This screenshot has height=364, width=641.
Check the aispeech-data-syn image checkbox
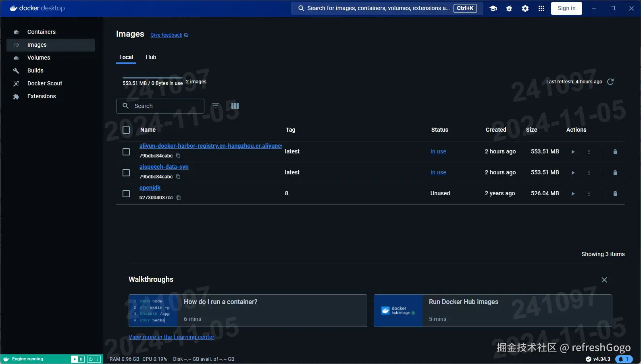tap(126, 173)
